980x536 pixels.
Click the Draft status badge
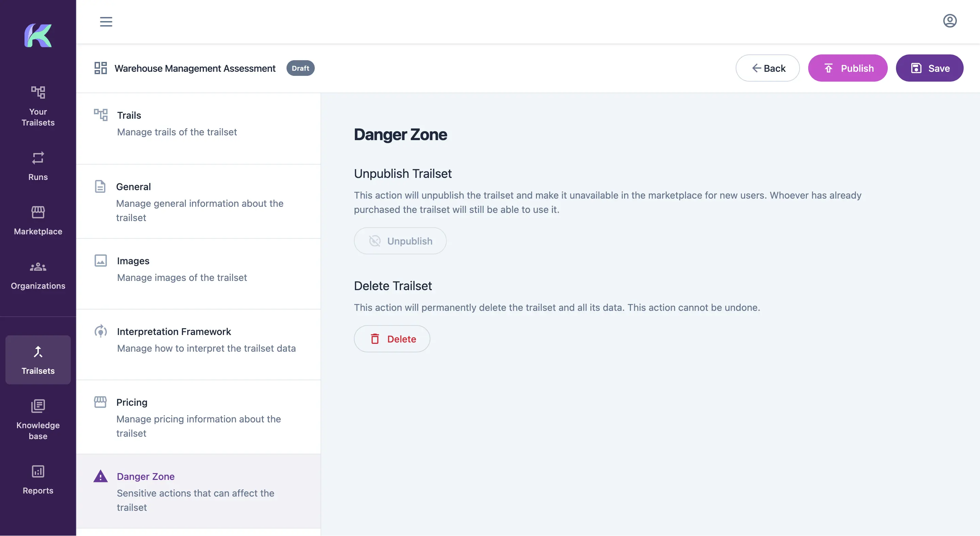pyautogui.click(x=300, y=68)
